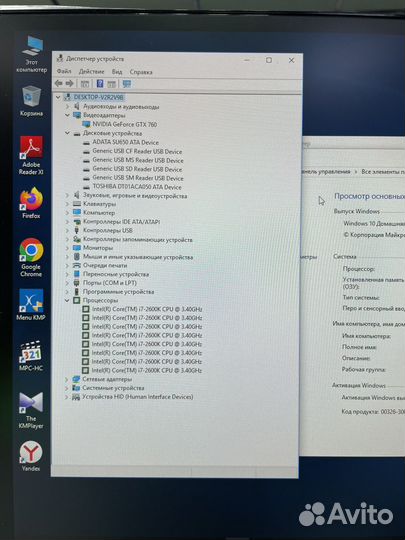Select Generic USB SD Reader USB Device
The height and width of the screenshot is (540, 405).
coord(137,169)
